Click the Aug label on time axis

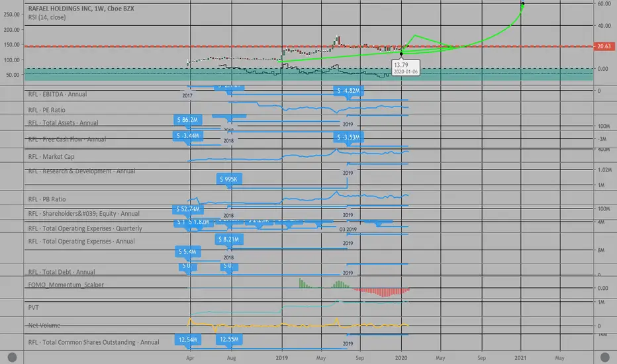click(232, 357)
